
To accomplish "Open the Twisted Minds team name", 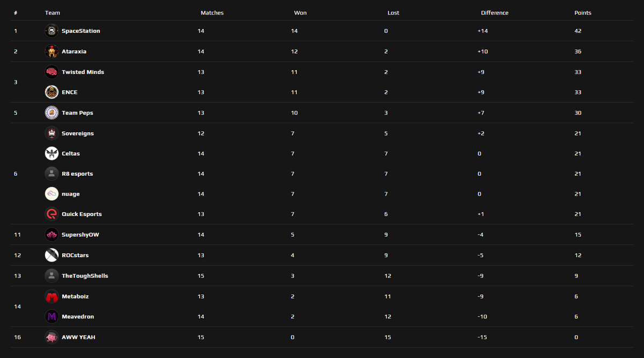I will pos(83,72).
